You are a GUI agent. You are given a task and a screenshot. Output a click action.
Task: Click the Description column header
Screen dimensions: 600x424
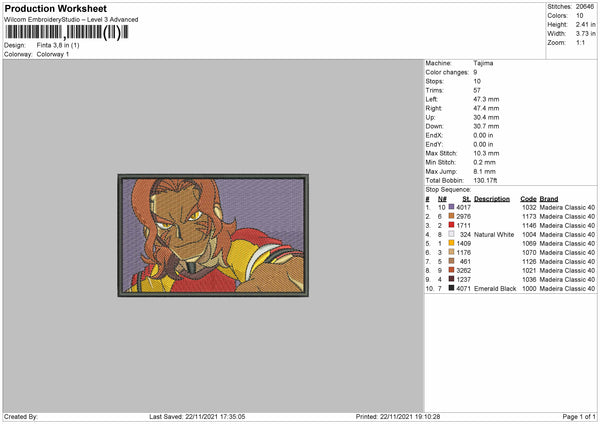(492, 199)
